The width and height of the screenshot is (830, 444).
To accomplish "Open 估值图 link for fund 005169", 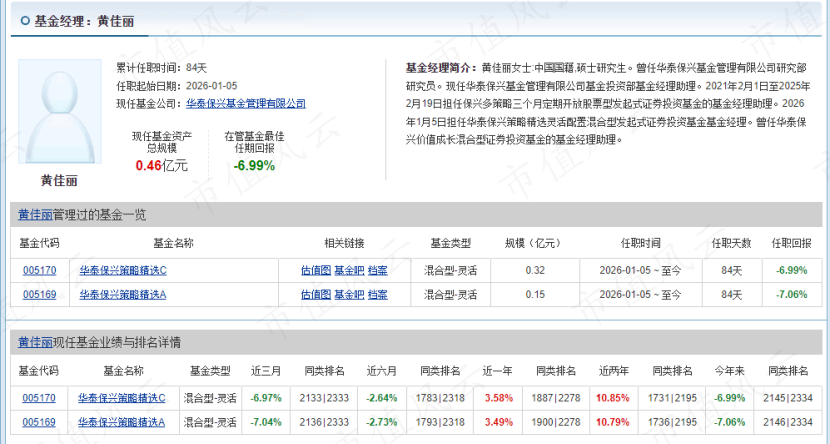I will click(x=315, y=294).
